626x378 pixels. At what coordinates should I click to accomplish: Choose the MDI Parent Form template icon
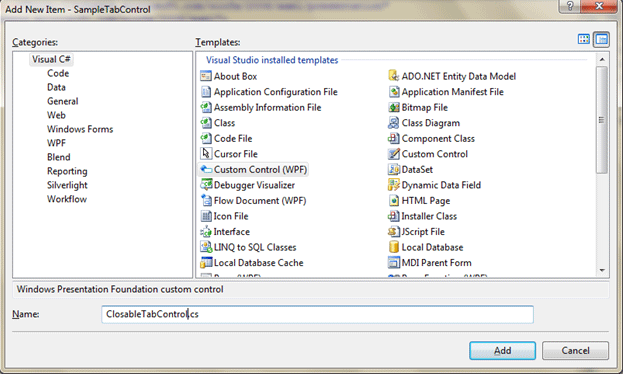point(394,263)
